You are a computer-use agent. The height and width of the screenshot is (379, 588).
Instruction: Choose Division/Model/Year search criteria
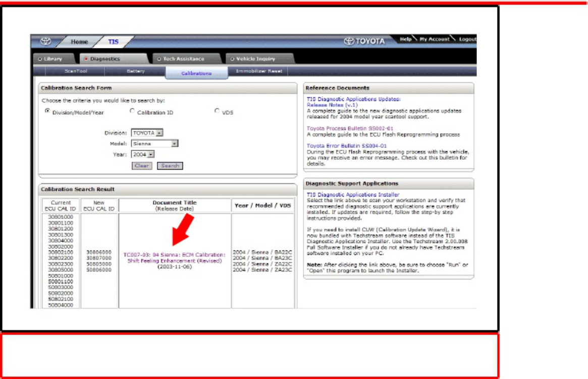click(47, 111)
